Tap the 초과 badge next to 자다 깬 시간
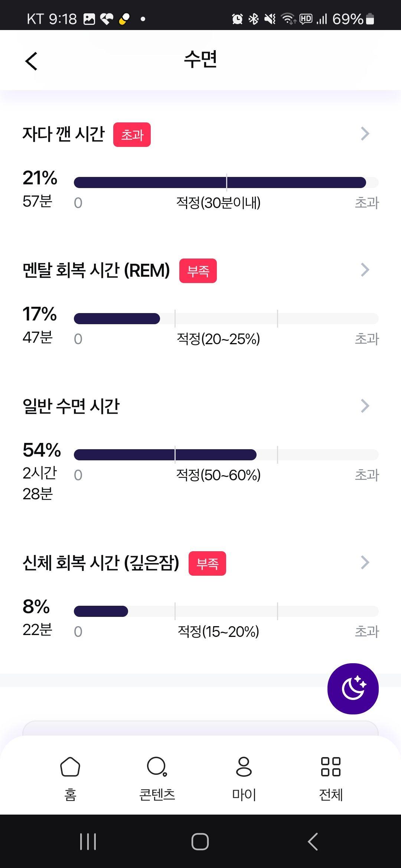 [x=132, y=134]
